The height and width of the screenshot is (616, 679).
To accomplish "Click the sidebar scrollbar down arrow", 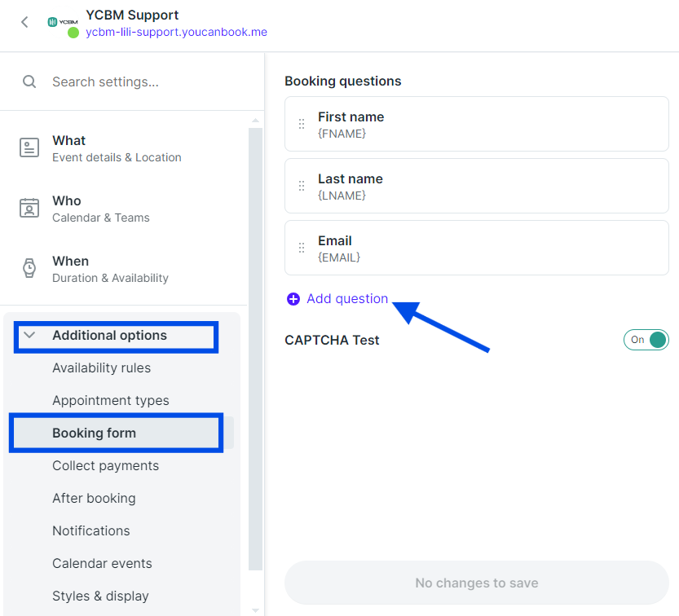I will click(255, 610).
